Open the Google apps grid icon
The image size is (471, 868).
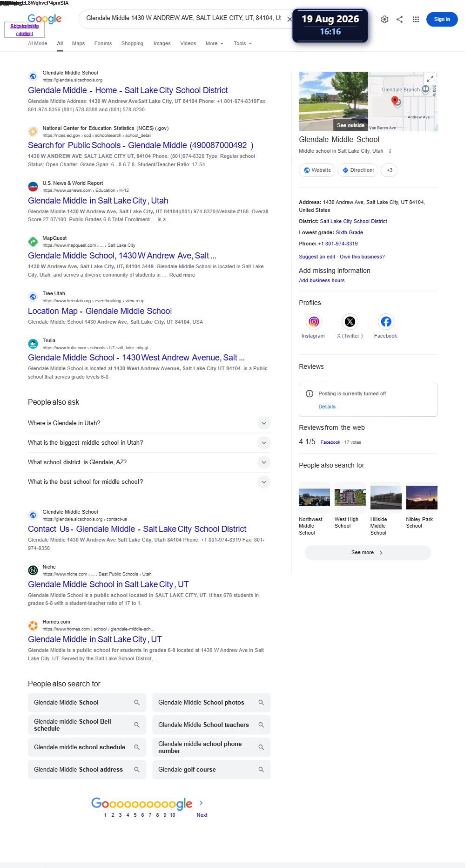click(x=416, y=20)
